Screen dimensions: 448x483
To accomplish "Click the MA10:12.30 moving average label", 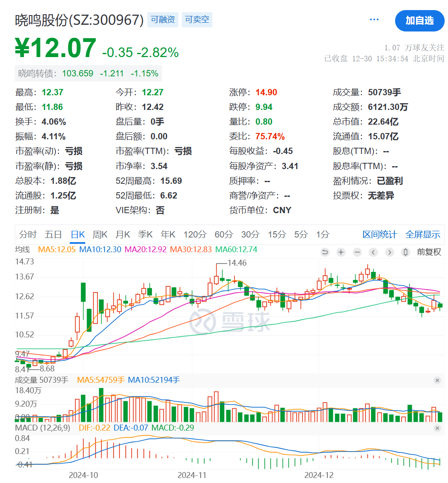I will [x=100, y=250].
